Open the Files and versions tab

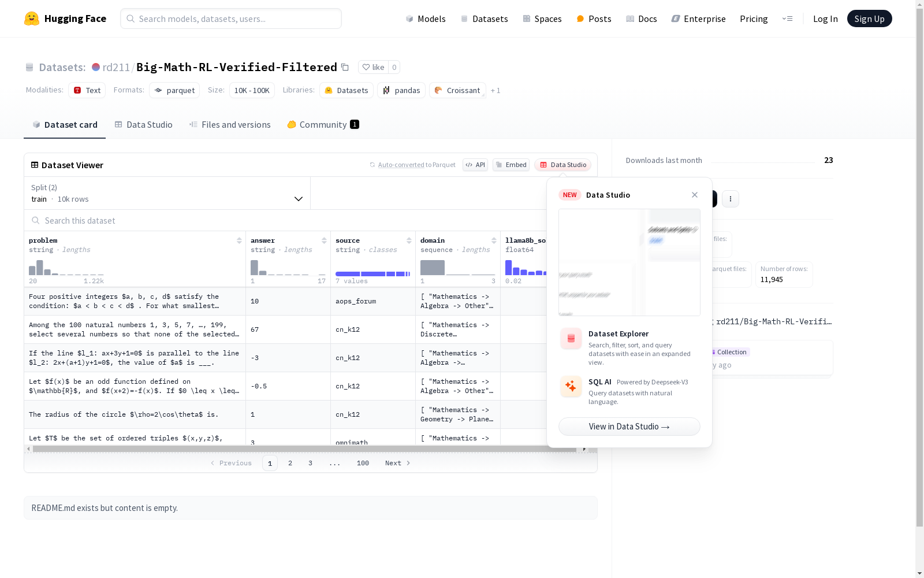tap(230, 124)
